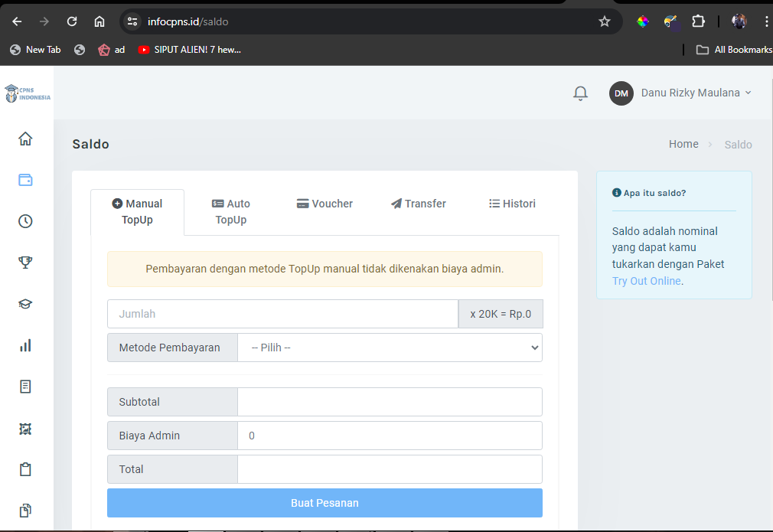The height and width of the screenshot is (532, 773).
Task: Bookmark page with the star icon
Action: [x=605, y=21]
